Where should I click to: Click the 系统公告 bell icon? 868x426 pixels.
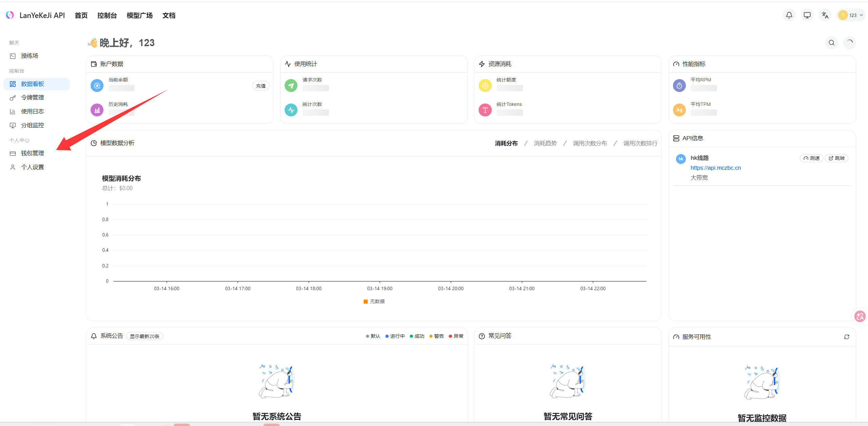[94, 336]
